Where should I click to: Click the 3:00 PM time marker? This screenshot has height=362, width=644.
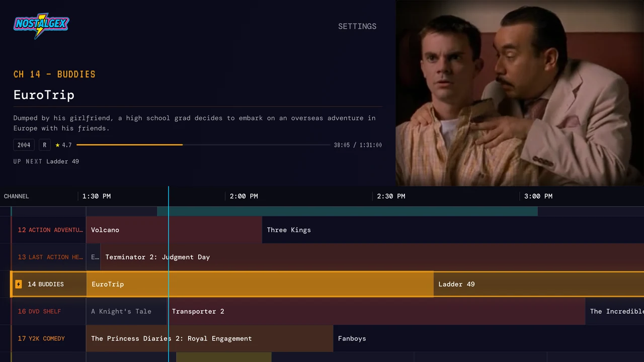click(x=538, y=196)
